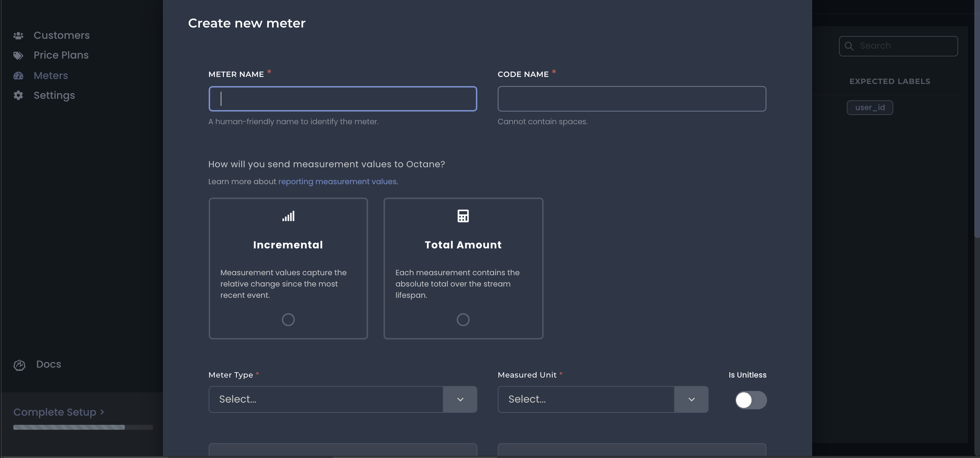
Task: Click the Settings gear icon in sidebar
Action: [18, 95]
